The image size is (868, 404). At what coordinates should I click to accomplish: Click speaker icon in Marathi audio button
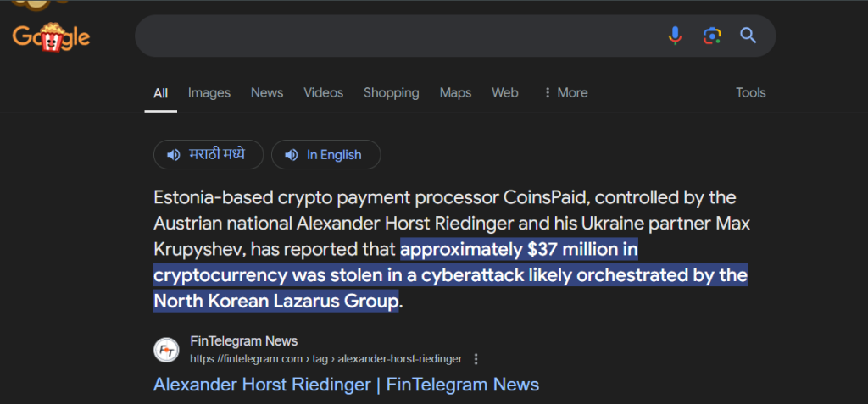tap(174, 155)
